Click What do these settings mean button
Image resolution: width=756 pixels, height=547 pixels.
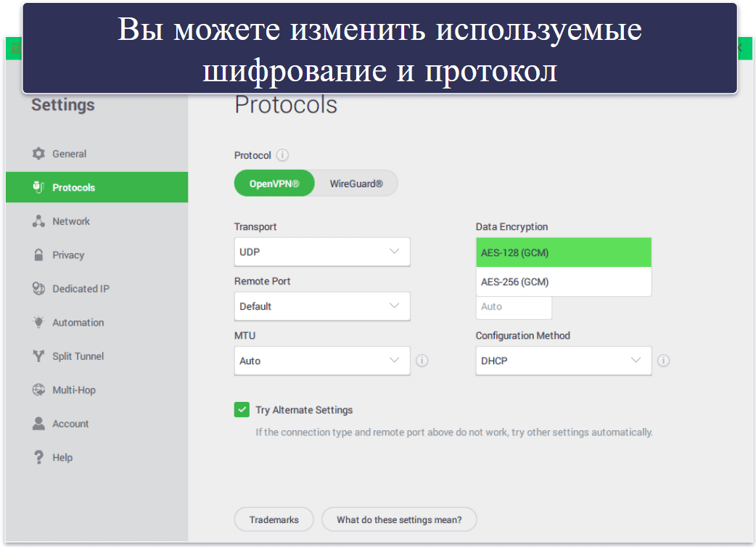pyautogui.click(x=399, y=519)
